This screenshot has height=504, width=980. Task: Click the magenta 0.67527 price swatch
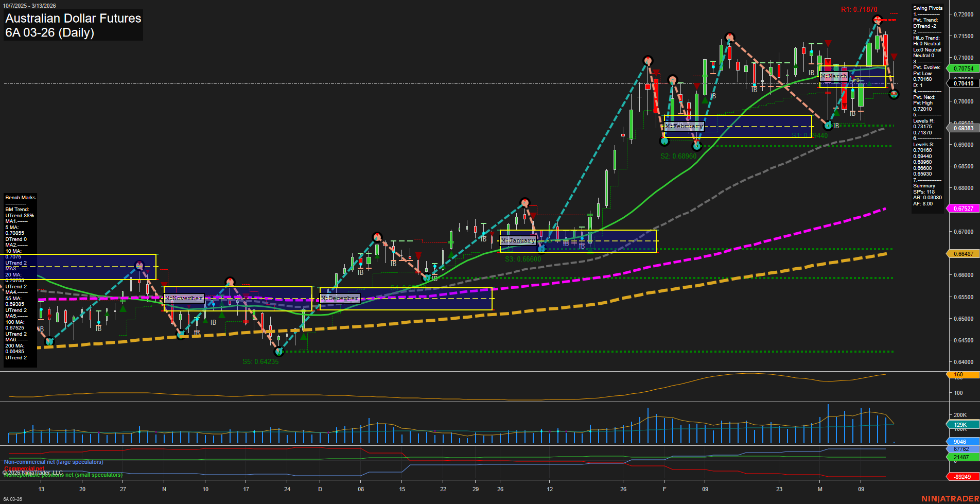point(962,208)
